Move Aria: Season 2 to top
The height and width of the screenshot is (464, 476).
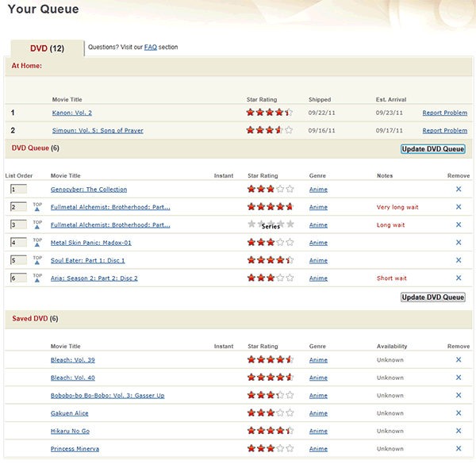pos(37,278)
